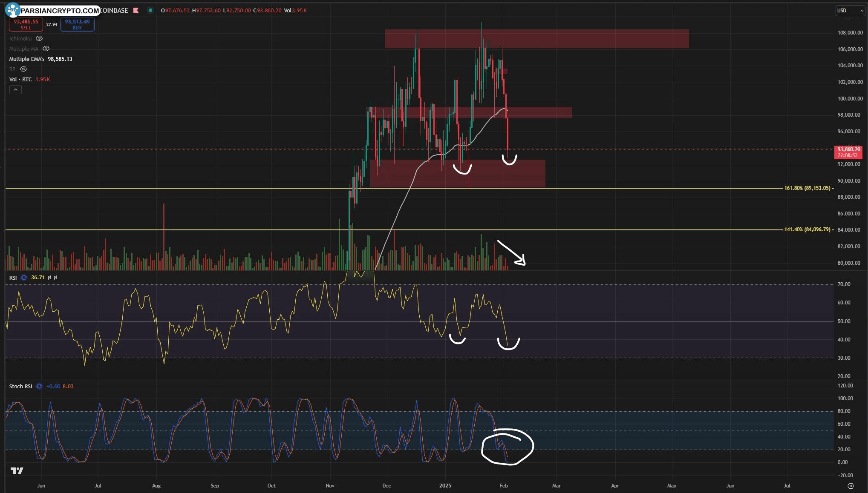Click the 120.00 level on Stoch RSI axis
868x493 pixels.
coord(845,385)
